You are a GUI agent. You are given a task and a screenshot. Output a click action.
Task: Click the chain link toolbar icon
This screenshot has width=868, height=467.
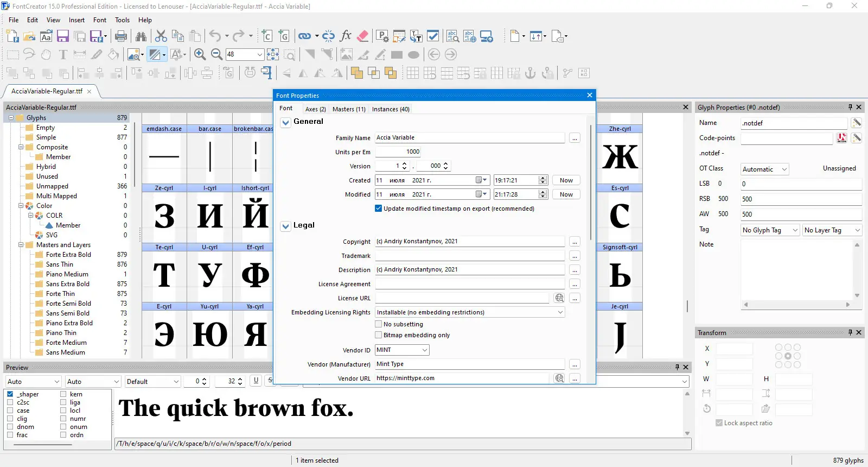[305, 36]
